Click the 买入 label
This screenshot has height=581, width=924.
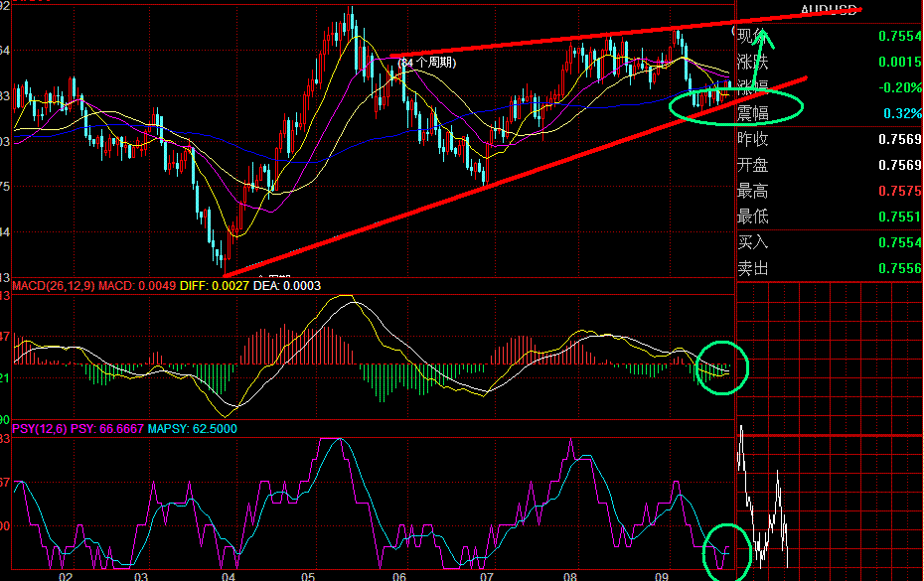click(x=752, y=242)
